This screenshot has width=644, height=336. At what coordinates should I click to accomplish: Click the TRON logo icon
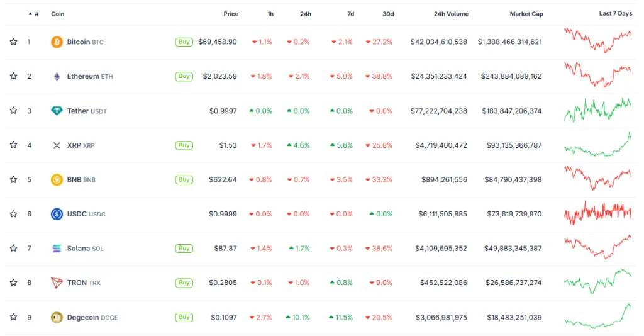coord(57,283)
